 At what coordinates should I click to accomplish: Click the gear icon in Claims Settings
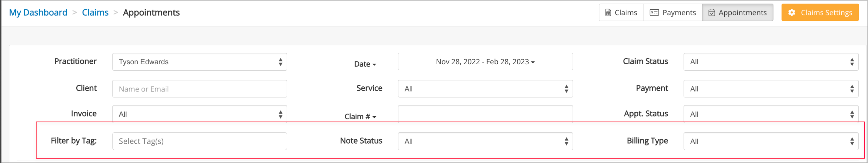point(792,12)
